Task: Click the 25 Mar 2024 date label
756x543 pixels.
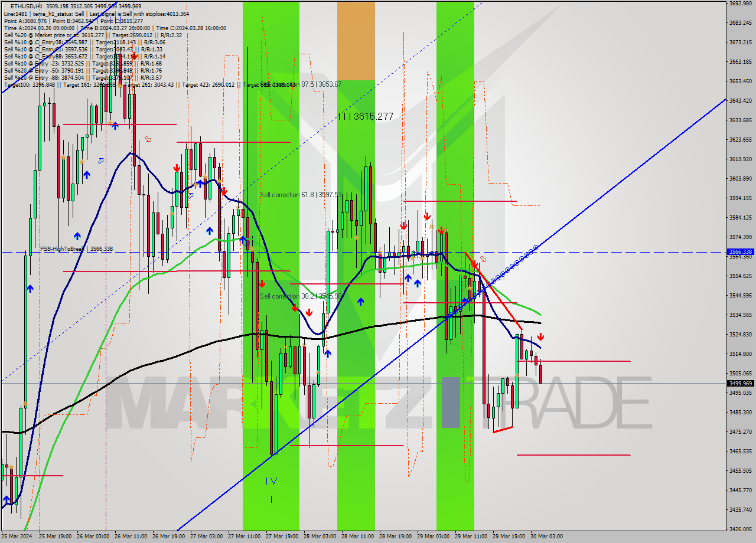Action: 16,537
